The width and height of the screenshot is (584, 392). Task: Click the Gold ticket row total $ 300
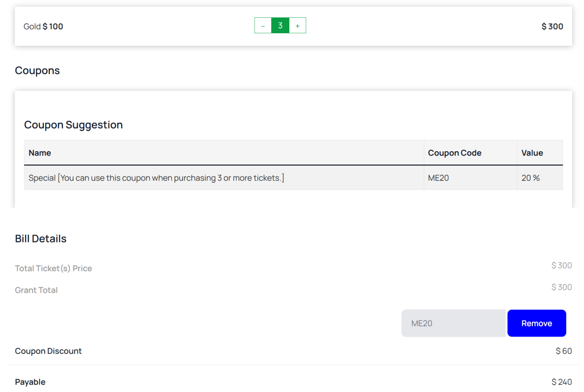point(552,26)
